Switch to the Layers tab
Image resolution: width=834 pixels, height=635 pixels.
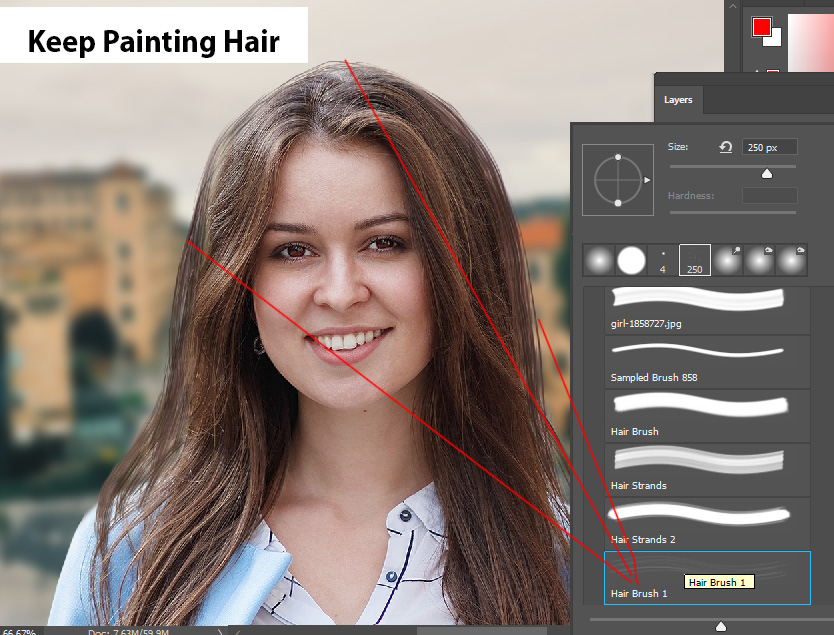[678, 100]
